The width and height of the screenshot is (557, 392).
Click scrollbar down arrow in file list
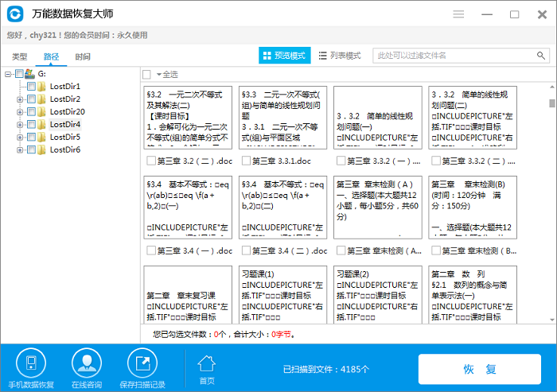click(x=551, y=320)
